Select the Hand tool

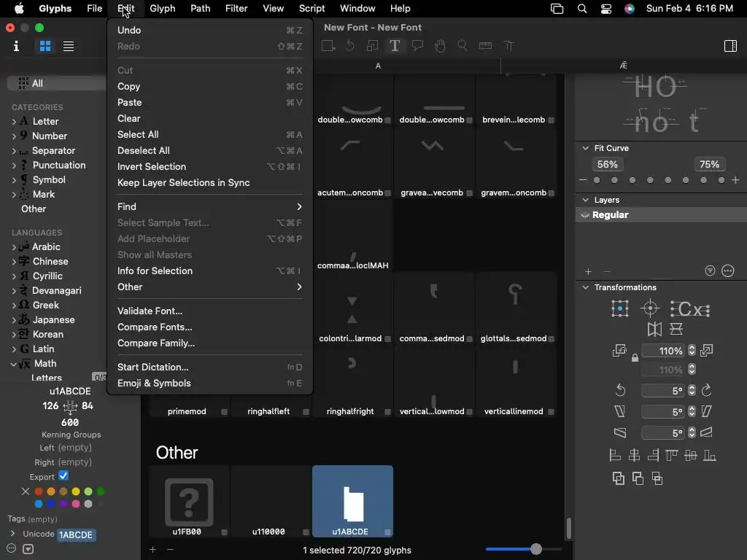coord(440,46)
